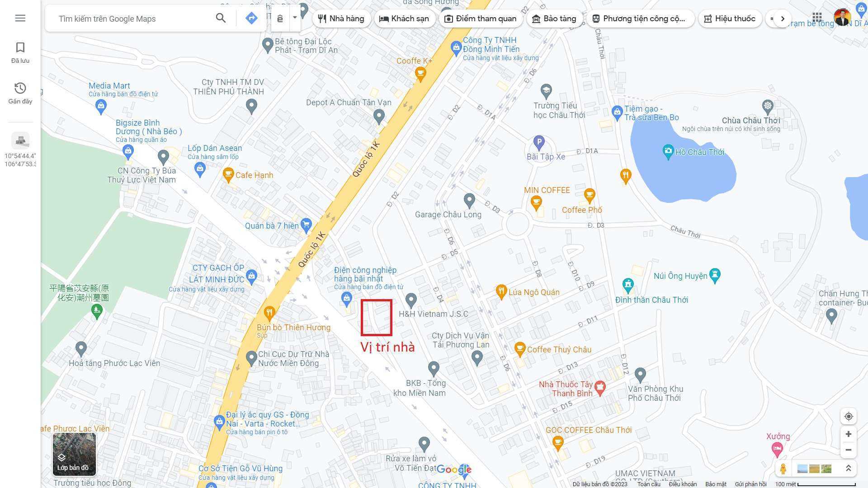Show more category chips with arrow
The image size is (868, 488).
click(783, 19)
